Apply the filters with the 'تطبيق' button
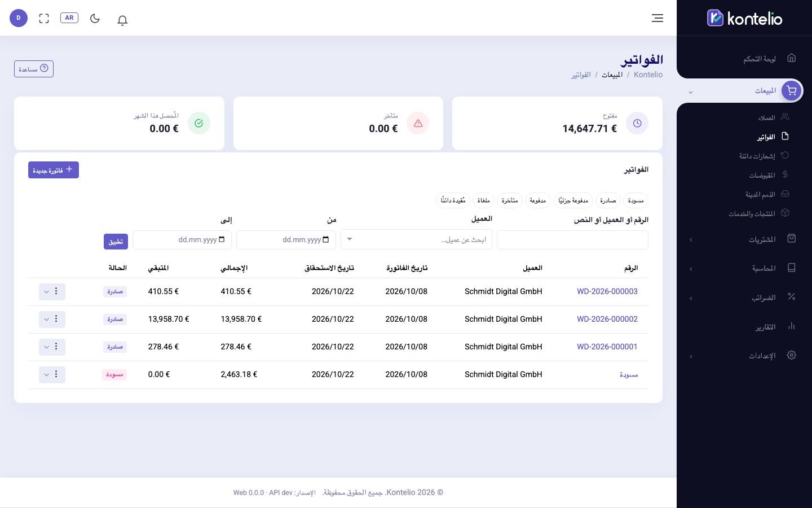 116,242
